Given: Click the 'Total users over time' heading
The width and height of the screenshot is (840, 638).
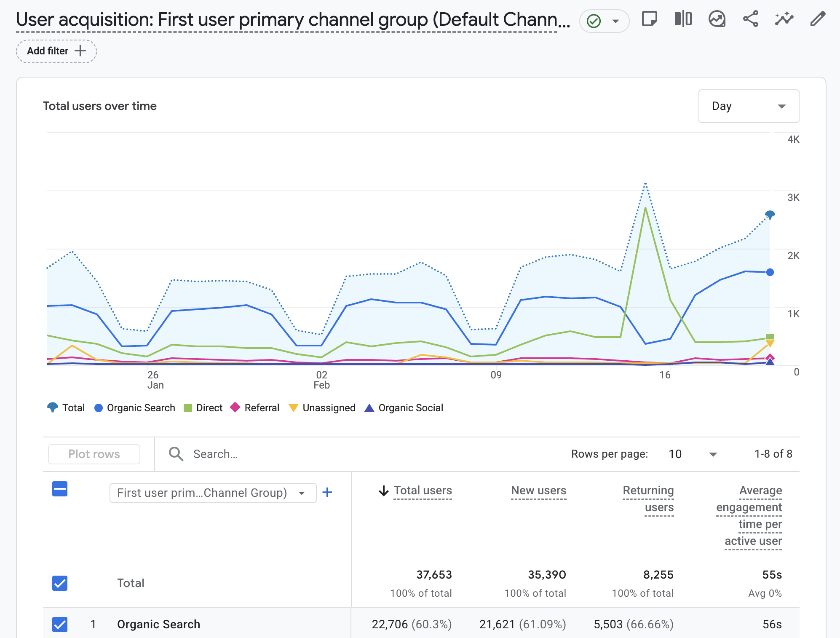Looking at the screenshot, I should tap(100, 106).
